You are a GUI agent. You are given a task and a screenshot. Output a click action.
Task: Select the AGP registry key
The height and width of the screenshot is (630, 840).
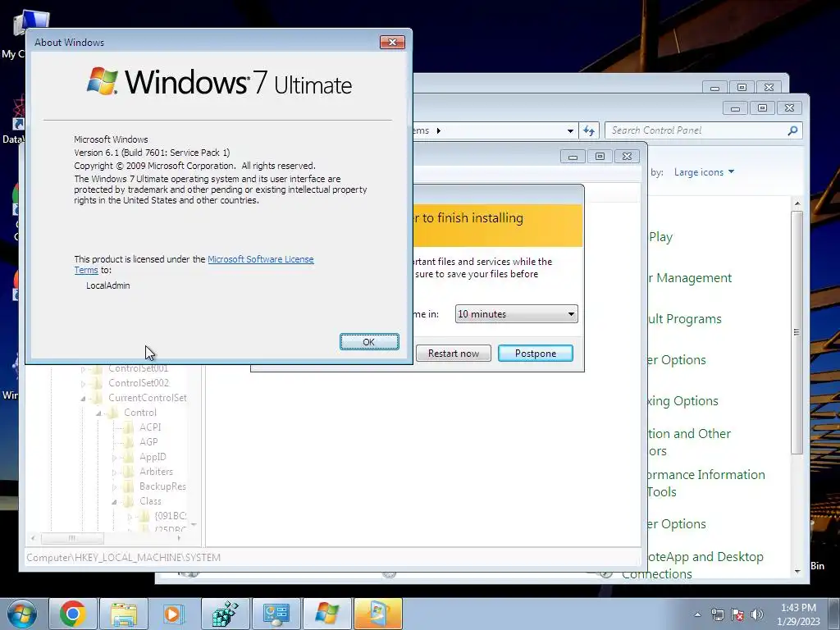coord(148,442)
